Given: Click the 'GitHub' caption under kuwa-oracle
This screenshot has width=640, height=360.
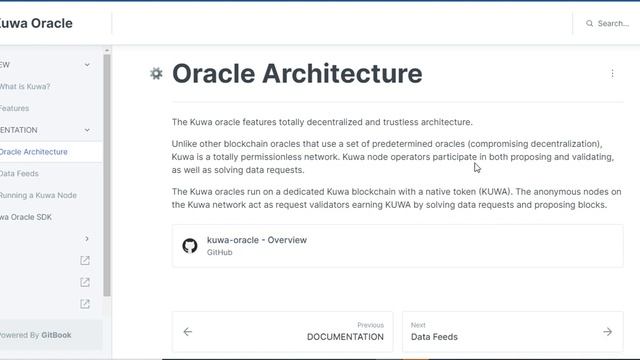Looking at the screenshot, I should point(220,252).
